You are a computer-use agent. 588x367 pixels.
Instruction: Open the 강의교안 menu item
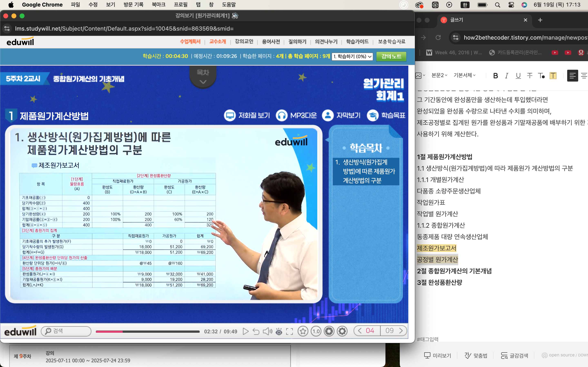click(x=244, y=42)
